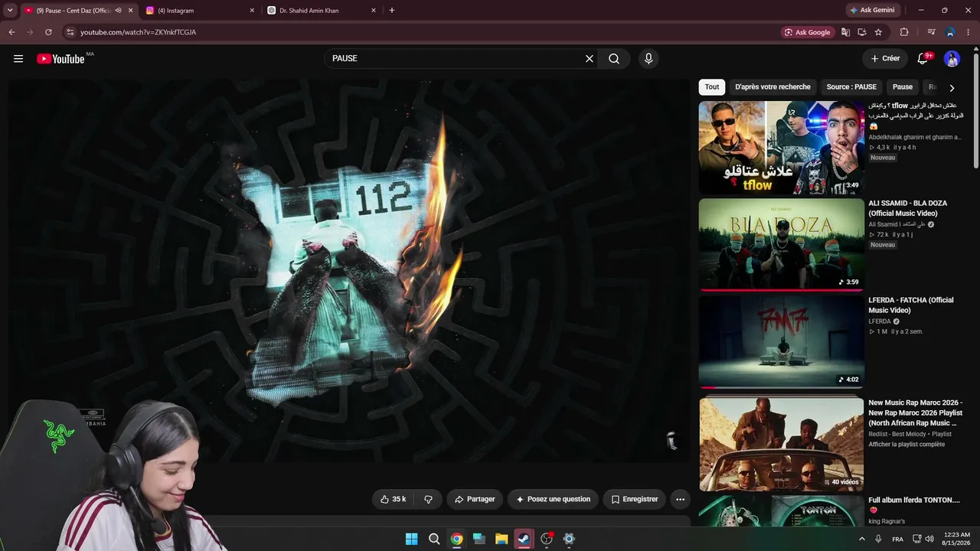
Task: Translate this page icon
Action: click(x=845, y=32)
